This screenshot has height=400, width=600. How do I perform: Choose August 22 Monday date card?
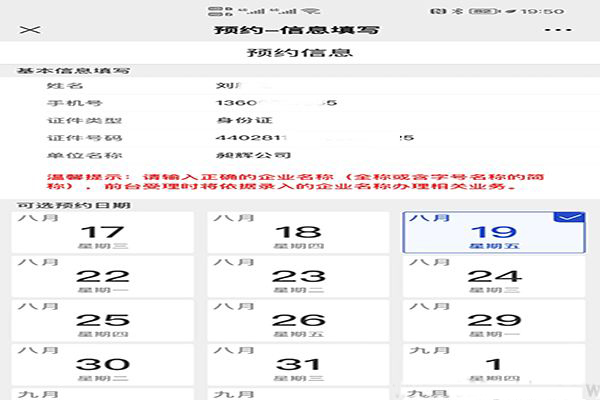pos(103,277)
